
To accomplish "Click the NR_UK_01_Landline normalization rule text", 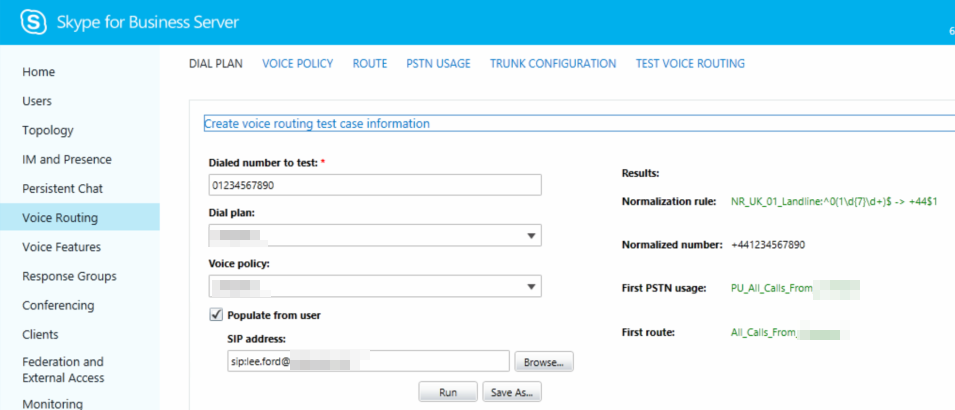I will (x=834, y=202).
